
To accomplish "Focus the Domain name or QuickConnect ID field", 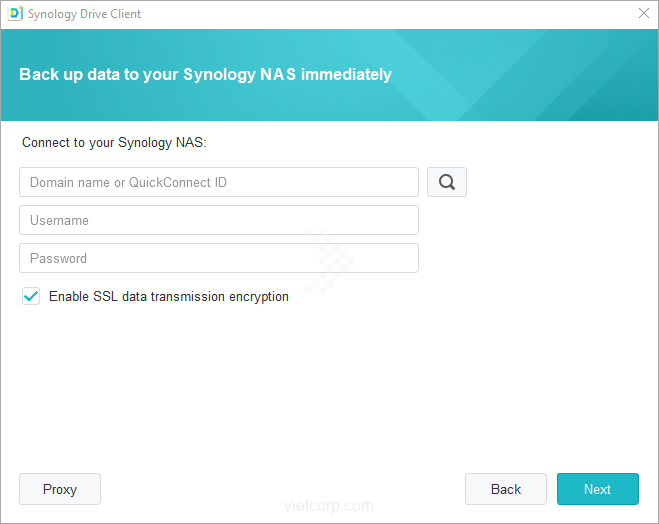I will [218, 182].
